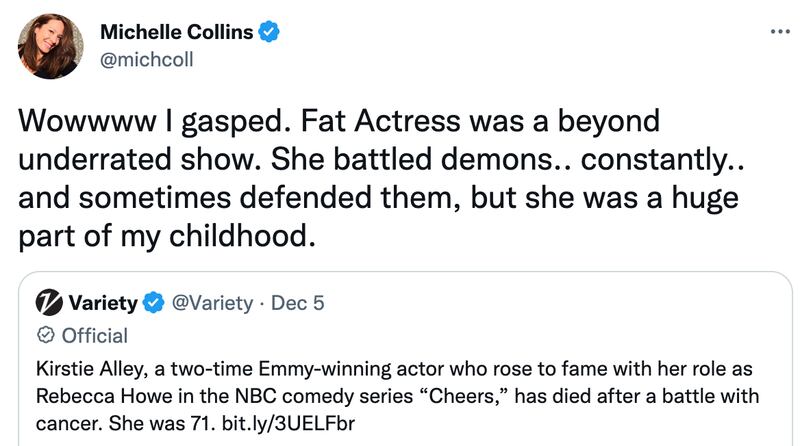The width and height of the screenshot is (800, 446).
Task: Click the Michelle Collins display name
Action: pyautogui.click(x=177, y=32)
